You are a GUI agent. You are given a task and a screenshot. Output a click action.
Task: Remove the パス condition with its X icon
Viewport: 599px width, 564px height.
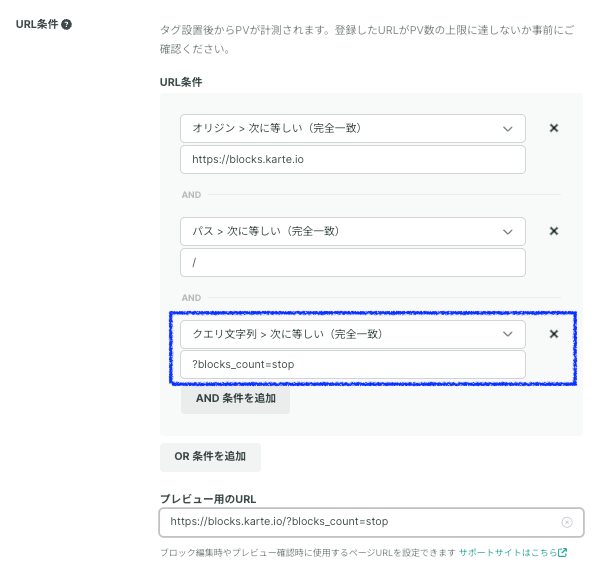point(554,231)
